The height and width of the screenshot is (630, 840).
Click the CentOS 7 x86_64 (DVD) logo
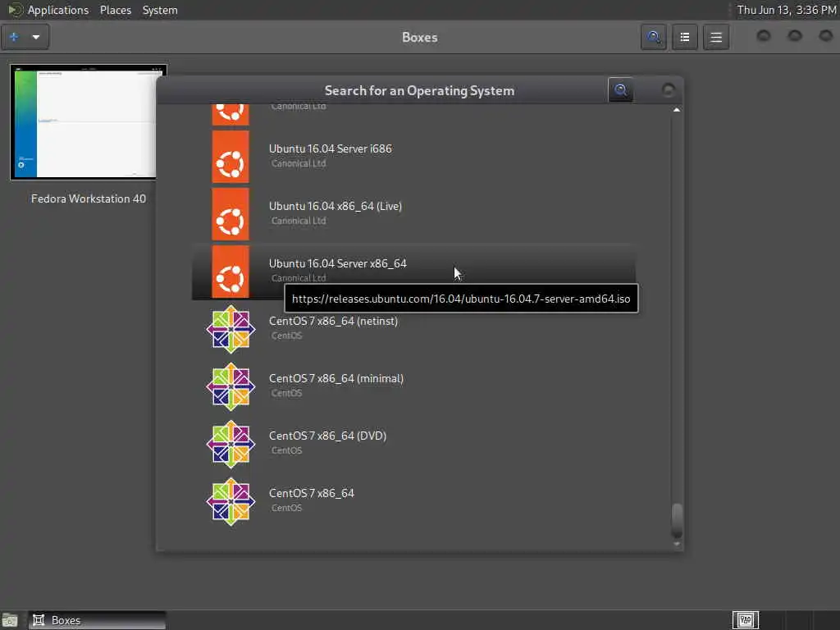coord(231,444)
